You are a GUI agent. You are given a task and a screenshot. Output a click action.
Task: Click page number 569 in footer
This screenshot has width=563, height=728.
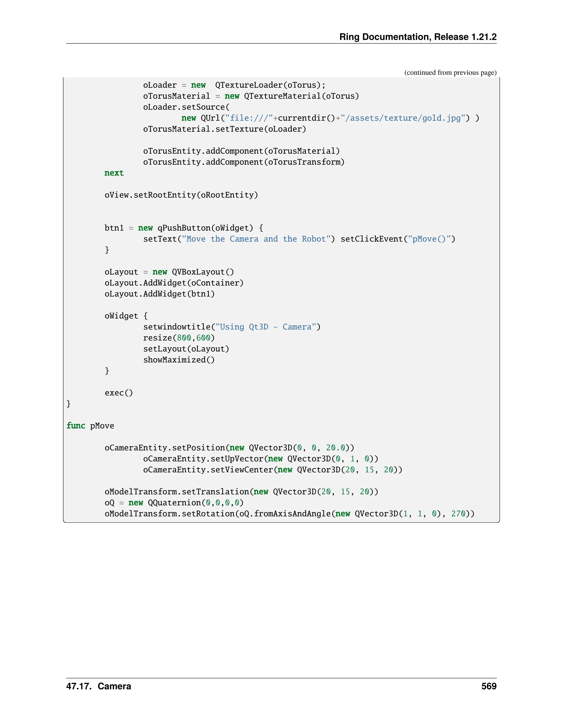click(489, 686)
